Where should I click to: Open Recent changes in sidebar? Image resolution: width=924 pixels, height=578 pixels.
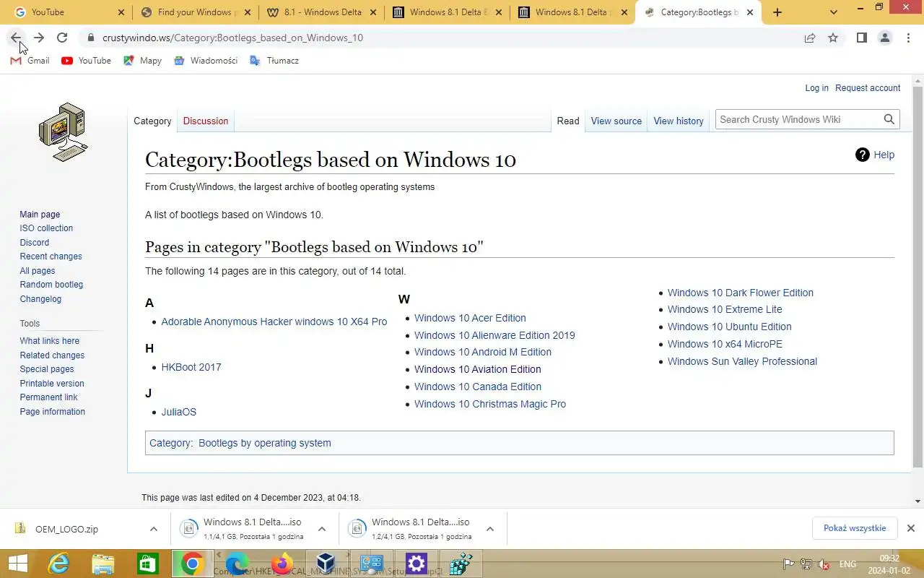[51, 256]
